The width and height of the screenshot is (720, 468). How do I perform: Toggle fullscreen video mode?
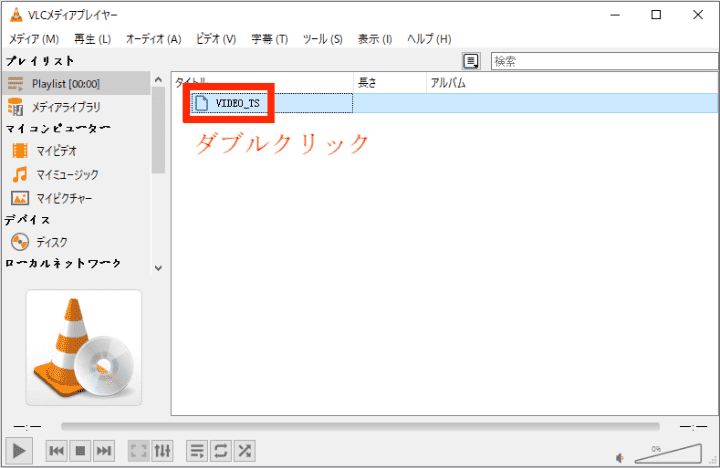(x=138, y=451)
